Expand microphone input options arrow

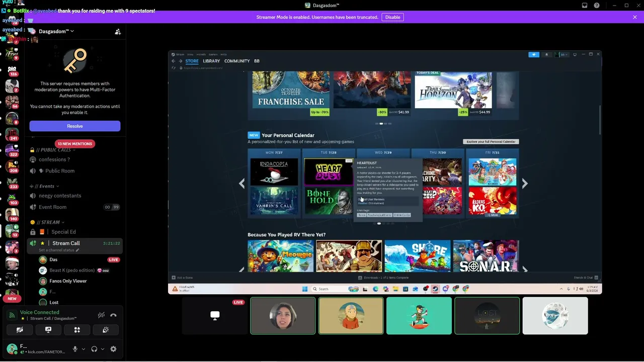[x=84, y=349]
